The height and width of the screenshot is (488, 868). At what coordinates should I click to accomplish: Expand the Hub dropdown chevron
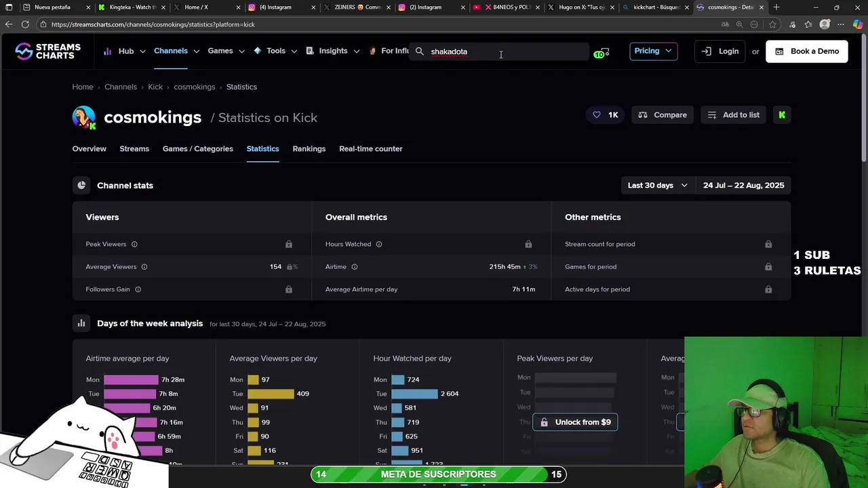click(x=142, y=52)
